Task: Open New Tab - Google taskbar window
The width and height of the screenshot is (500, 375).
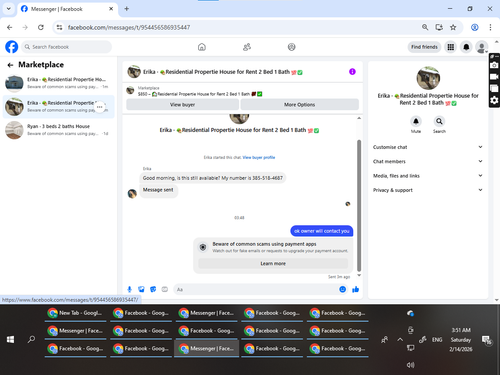Action: (x=75, y=313)
